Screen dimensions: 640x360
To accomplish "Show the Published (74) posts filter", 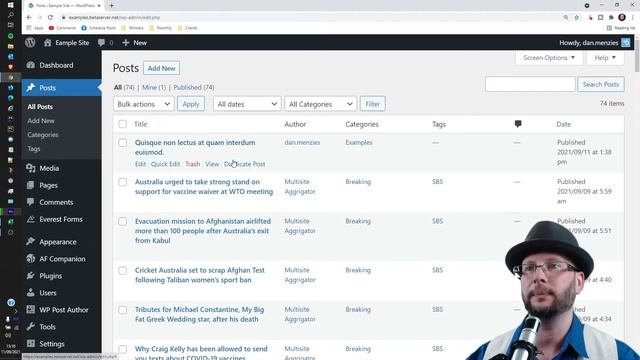I will click(194, 87).
